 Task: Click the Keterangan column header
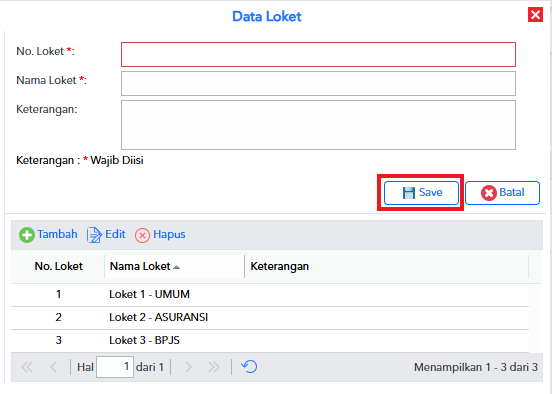pyautogui.click(x=387, y=266)
